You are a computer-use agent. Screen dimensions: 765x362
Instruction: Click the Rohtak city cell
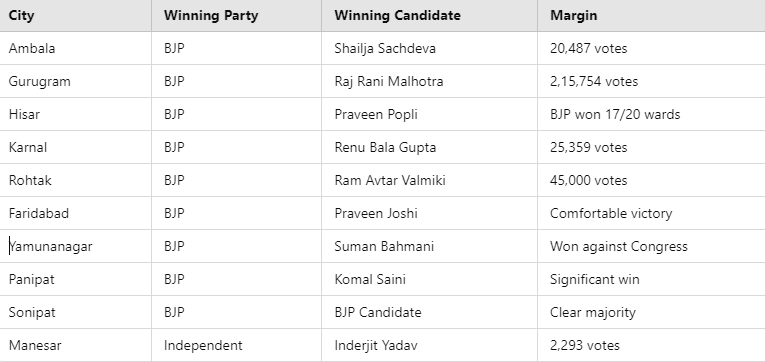76,181
